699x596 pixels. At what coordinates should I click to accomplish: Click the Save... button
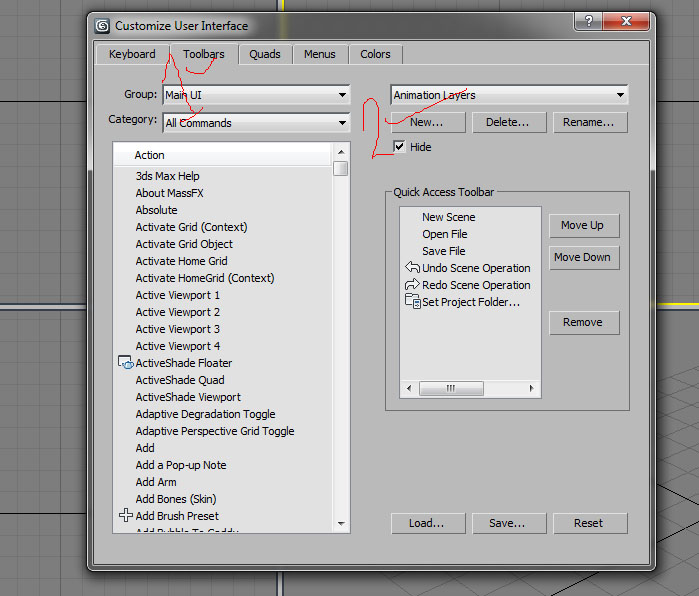pyautogui.click(x=506, y=523)
